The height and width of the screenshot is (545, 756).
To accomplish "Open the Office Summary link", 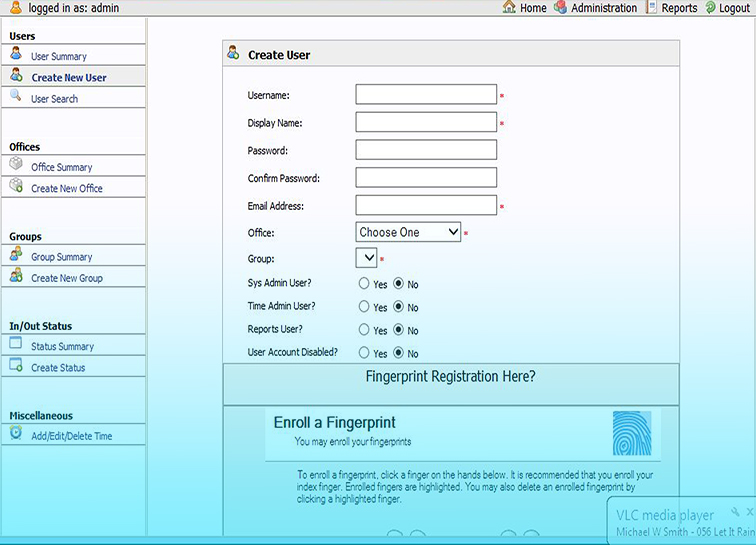I will coord(62,167).
